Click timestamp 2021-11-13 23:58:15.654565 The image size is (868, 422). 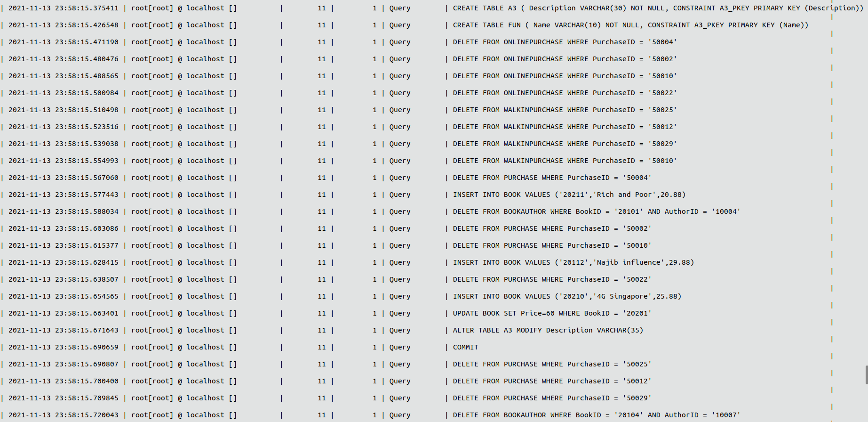point(64,296)
